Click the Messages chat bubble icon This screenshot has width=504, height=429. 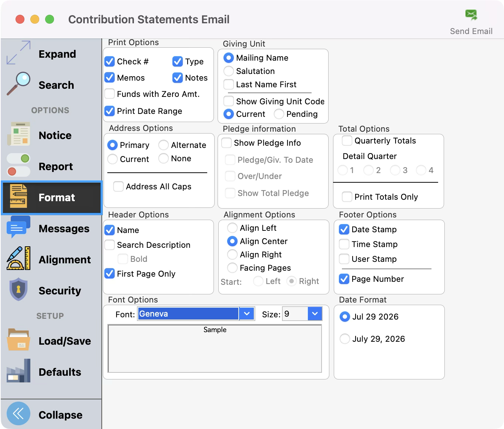coord(19,227)
